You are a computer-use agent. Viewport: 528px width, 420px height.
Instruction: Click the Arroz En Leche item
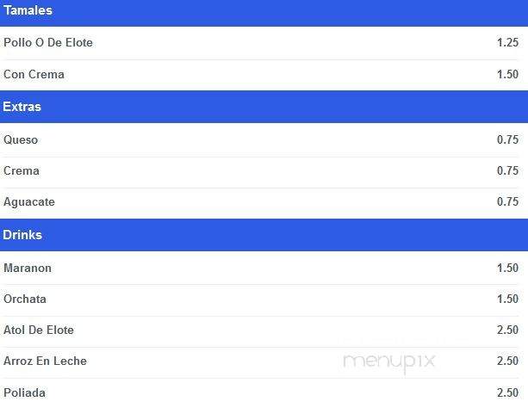tap(45, 361)
